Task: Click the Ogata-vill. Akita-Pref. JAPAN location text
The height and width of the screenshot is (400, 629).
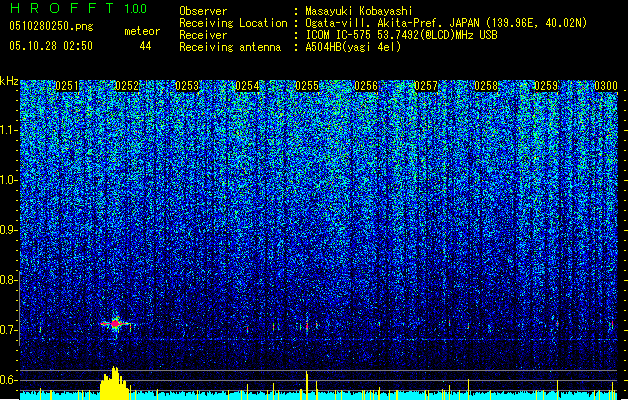Action: tap(446, 23)
